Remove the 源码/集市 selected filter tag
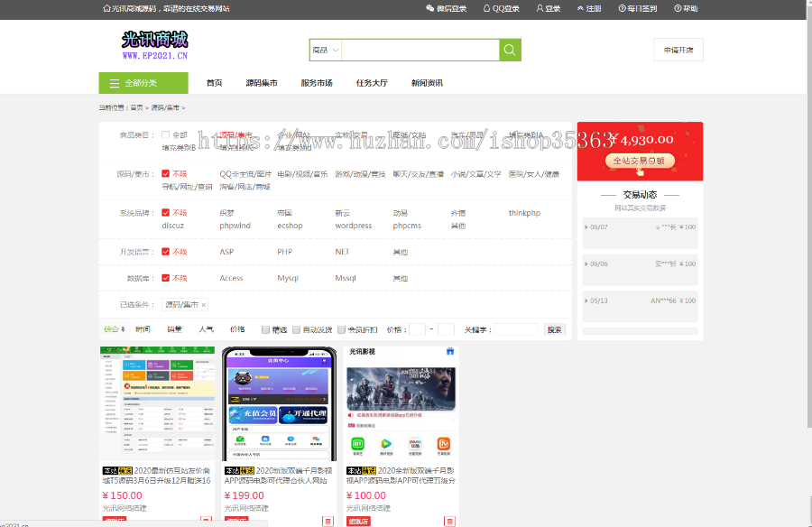This screenshot has width=812, height=527. point(204,305)
